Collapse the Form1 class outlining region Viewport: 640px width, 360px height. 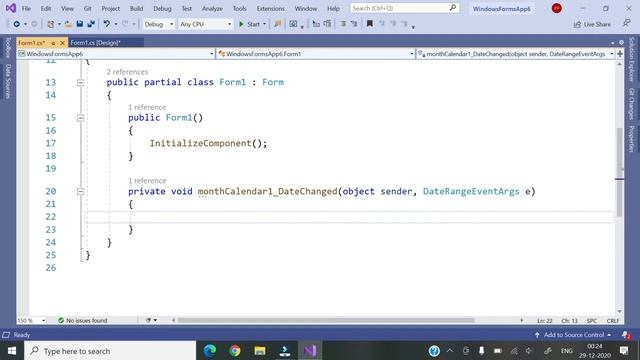80,82
